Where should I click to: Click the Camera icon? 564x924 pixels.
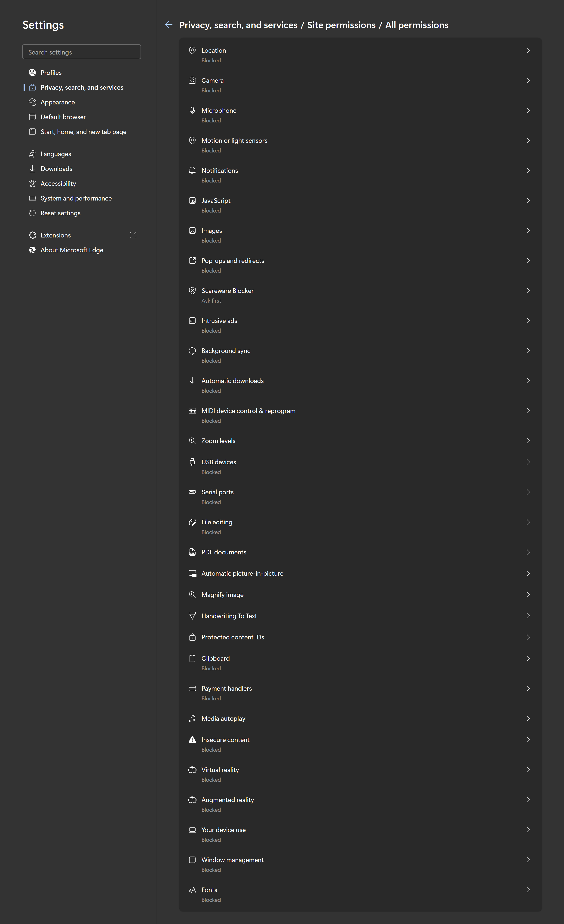(x=192, y=80)
